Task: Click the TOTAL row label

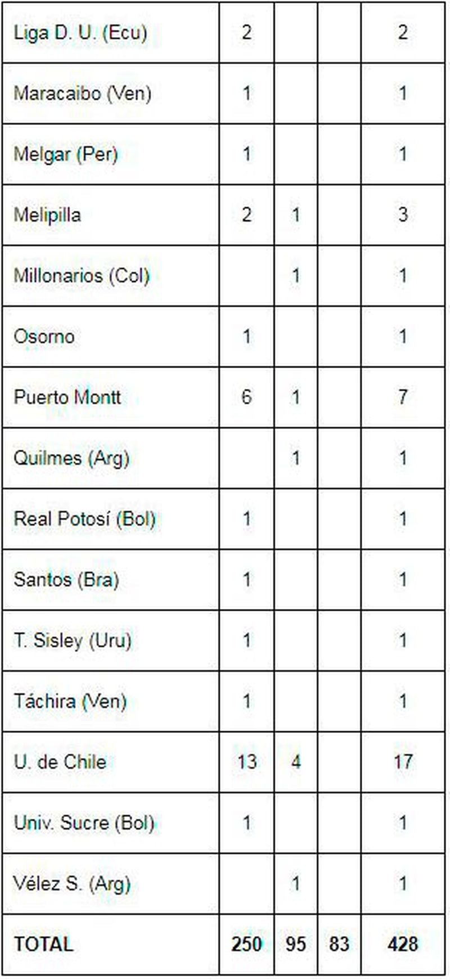Action: click(43, 944)
